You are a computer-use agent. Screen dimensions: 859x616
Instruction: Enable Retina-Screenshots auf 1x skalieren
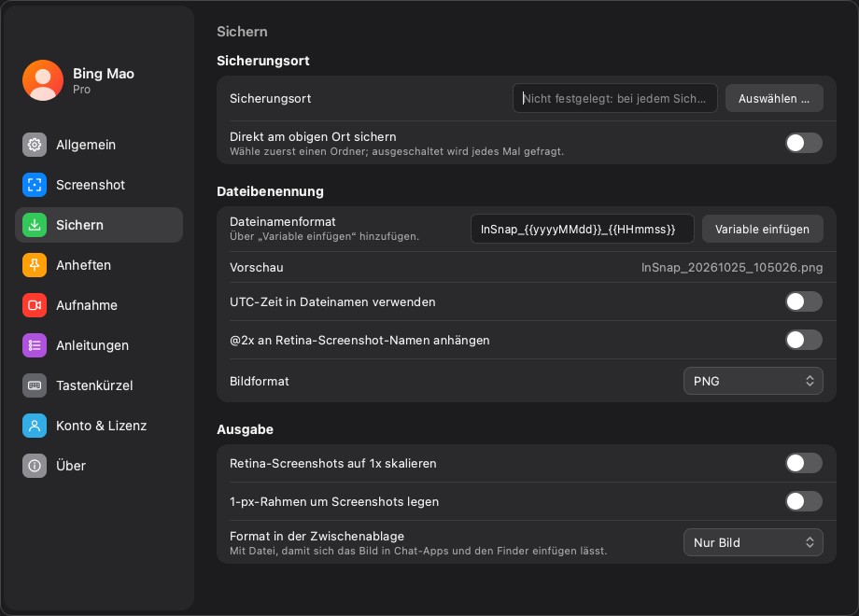(804, 463)
